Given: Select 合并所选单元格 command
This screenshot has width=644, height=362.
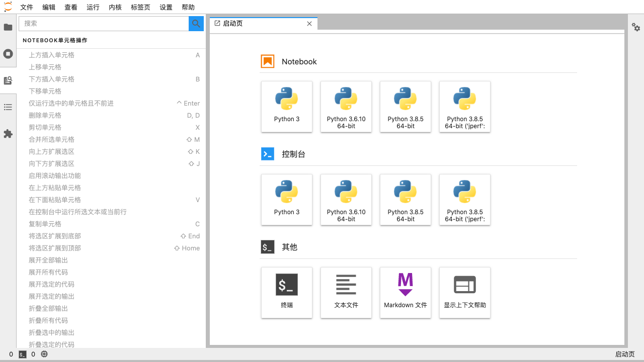Looking at the screenshot, I should pyautogui.click(x=101, y=139).
